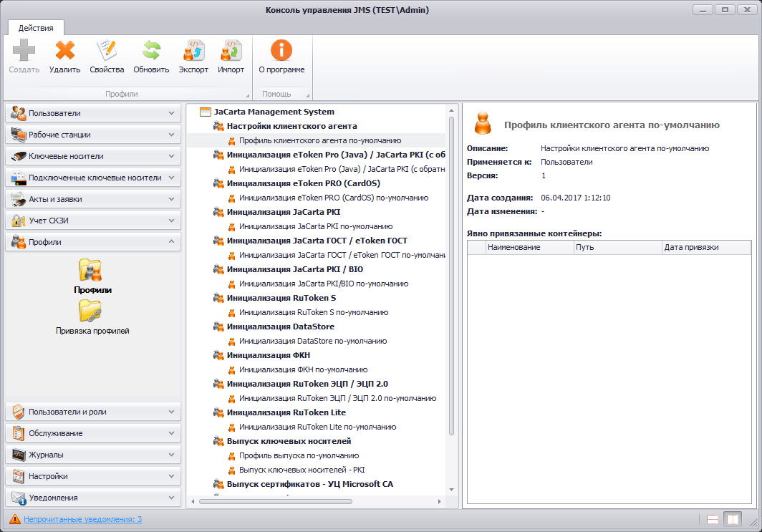The height and width of the screenshot is (532, 762).
Task: Click the Пользователи section users icon
Action: click(19, 113)
